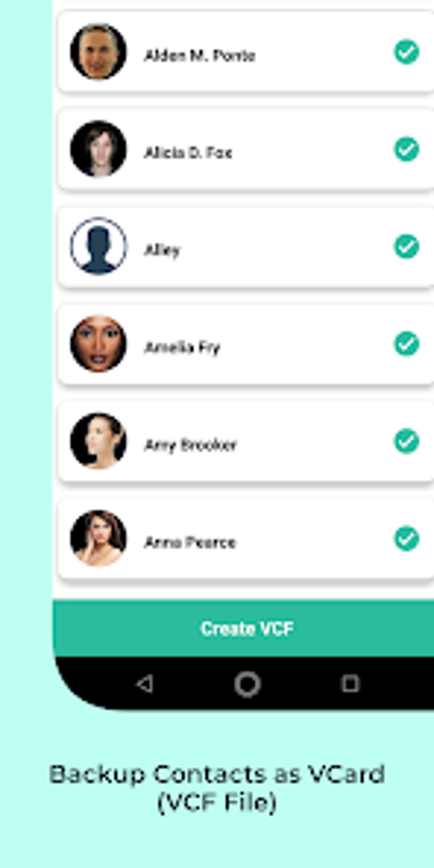Tap the Amy Brooker profile picture
This screenshot has width=434, height=868.
(x=98, y=441)
